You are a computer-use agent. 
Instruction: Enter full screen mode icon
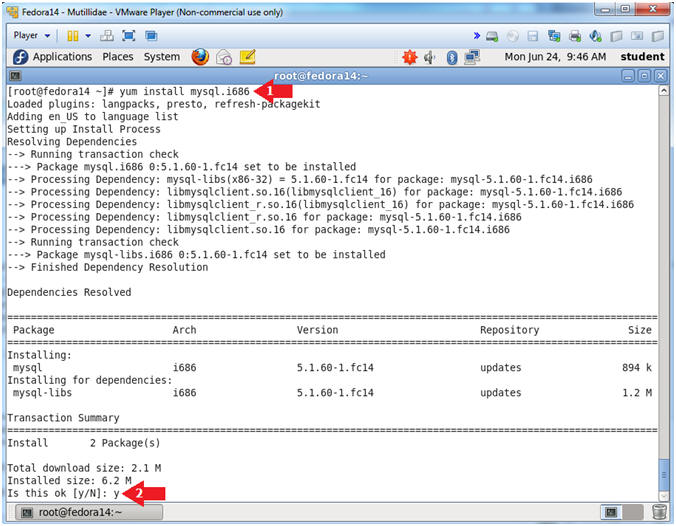[x=128, y=35]
